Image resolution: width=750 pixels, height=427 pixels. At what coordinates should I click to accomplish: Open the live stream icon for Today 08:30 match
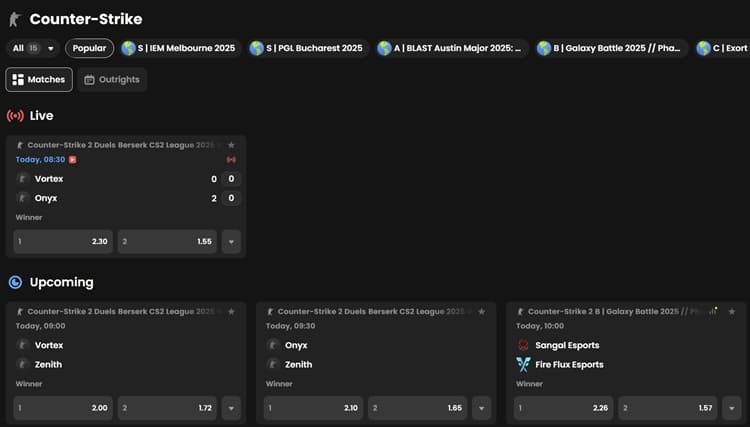[x=73, y=160]
